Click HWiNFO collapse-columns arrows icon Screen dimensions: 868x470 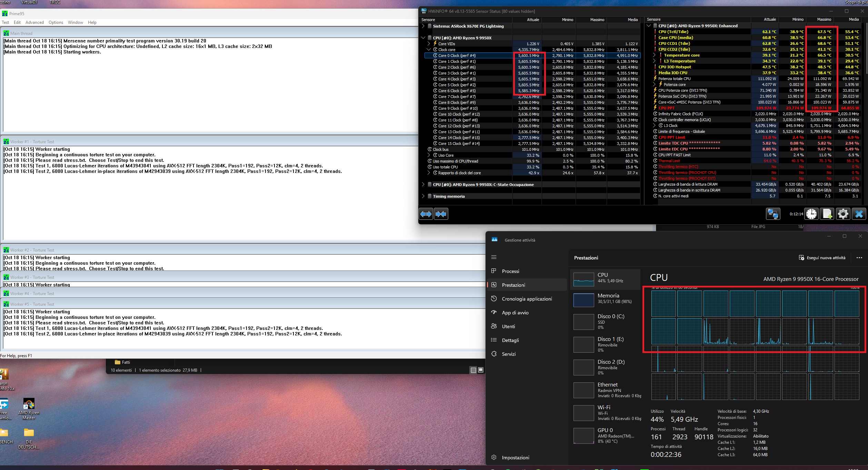[441, 214]
